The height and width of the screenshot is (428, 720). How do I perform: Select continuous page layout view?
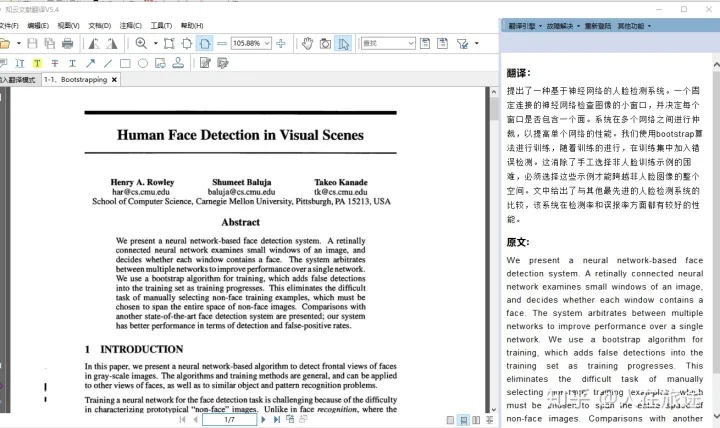pos(464,420)
